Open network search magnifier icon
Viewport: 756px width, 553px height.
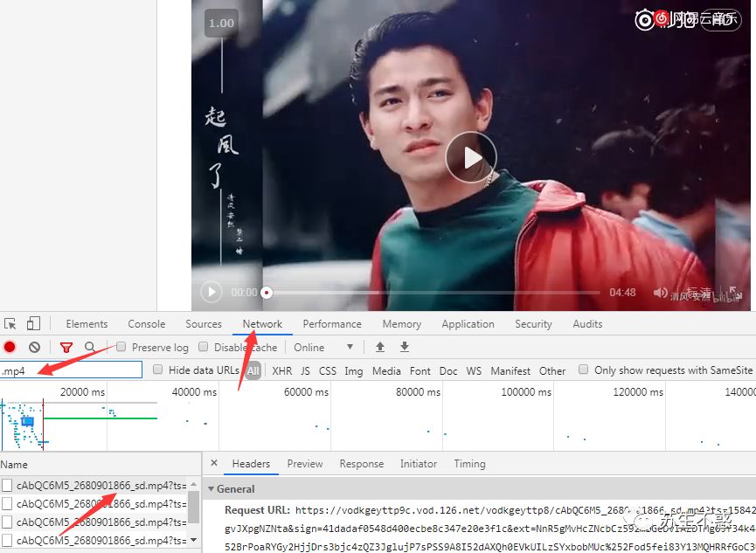click(90, 347)
